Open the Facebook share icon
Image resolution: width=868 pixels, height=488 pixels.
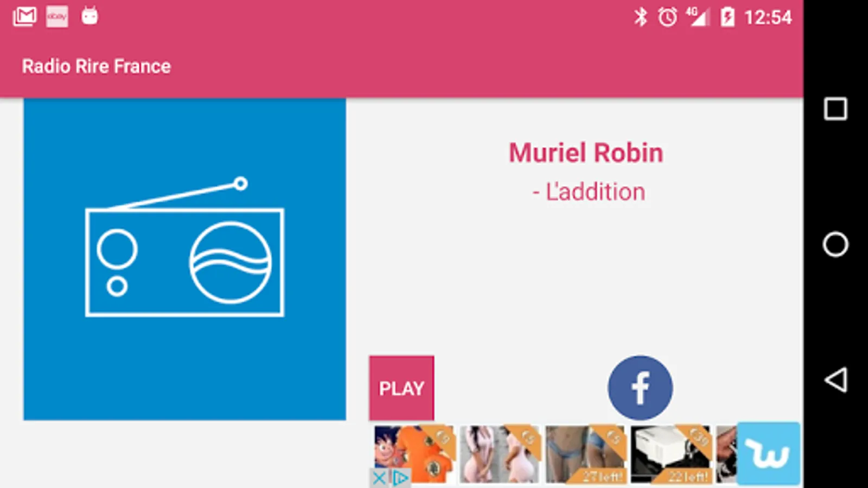point(640,388)
